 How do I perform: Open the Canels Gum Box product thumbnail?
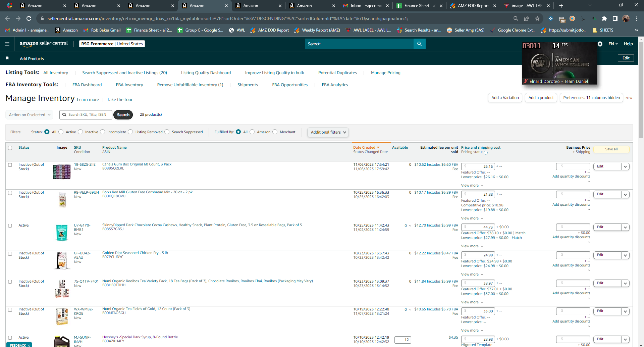[62, 171]
